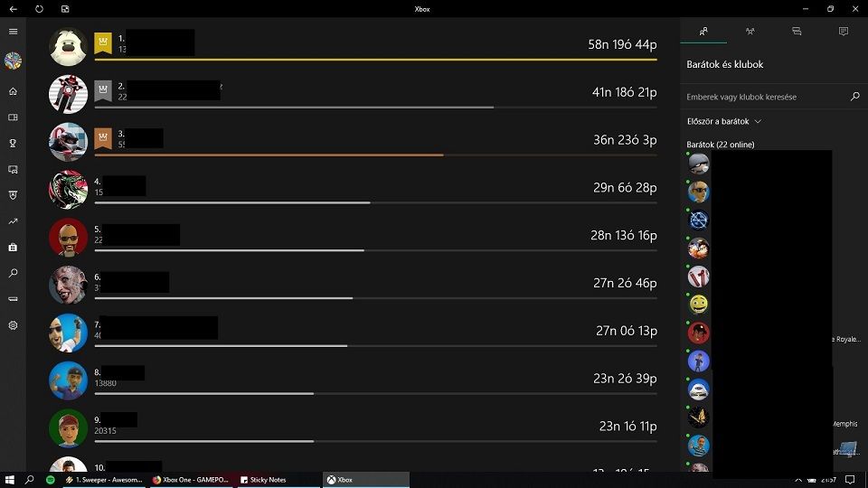The height and width of the screenshot is (488, 868).
Task: Click the refresh icon in the title bar
Action: click(x=39, y=9)
